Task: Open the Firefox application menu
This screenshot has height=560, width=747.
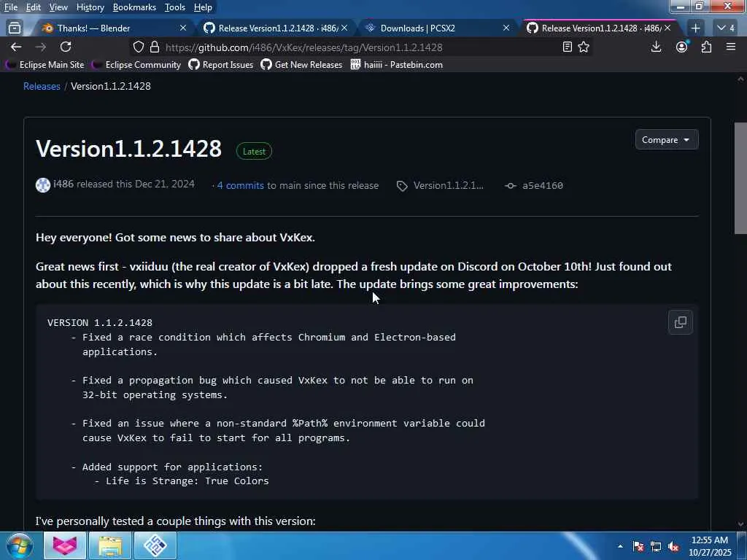Action: (731, 47)
